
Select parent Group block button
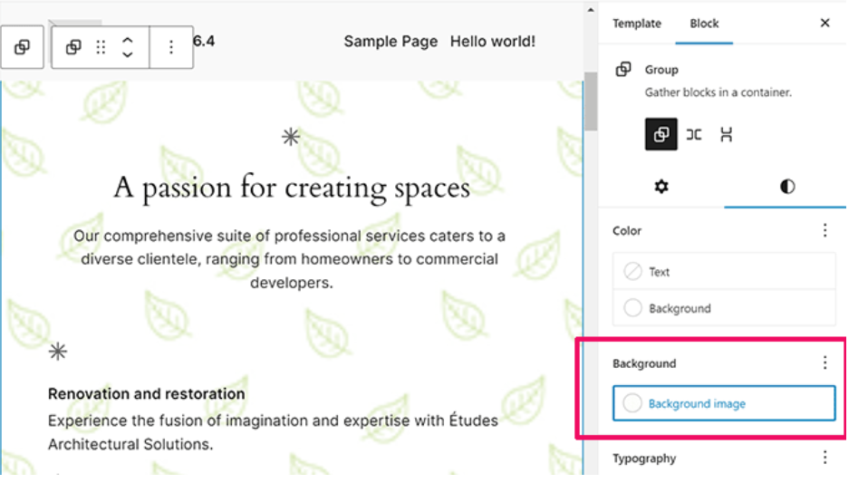coord(22,47)
